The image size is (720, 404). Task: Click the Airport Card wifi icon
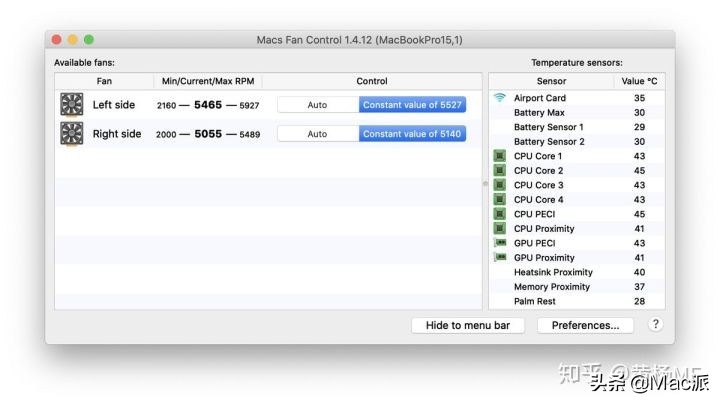point(500,97)
